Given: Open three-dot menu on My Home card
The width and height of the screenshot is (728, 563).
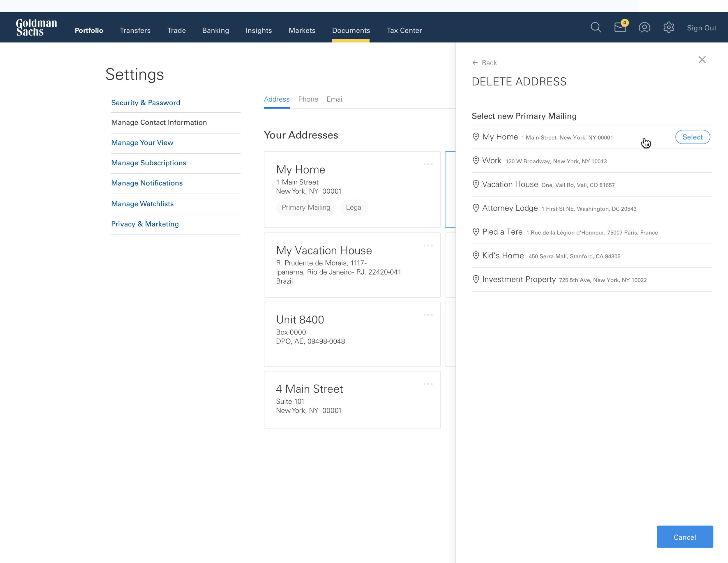Looking at the screenshot, I should pyautogui.click(x=428, y=164).
